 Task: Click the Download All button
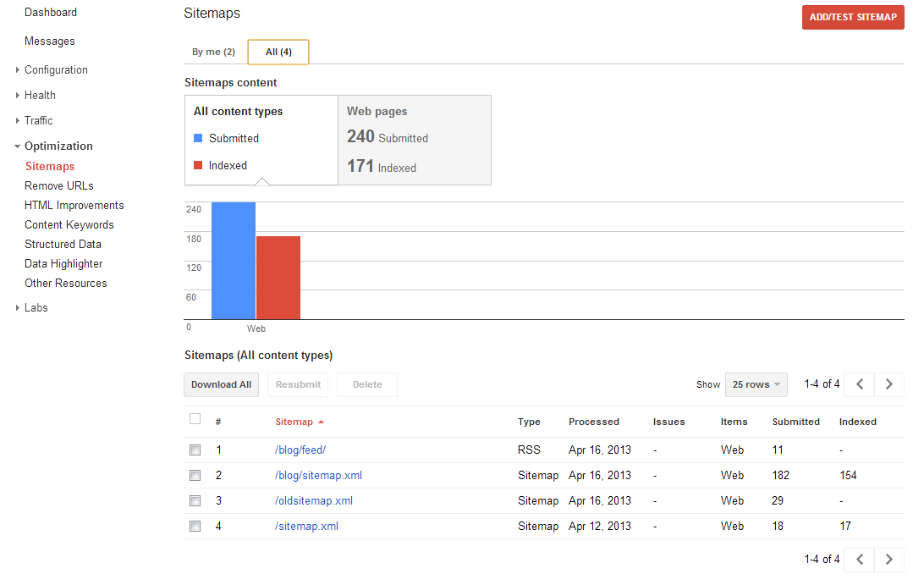(221, 384)
